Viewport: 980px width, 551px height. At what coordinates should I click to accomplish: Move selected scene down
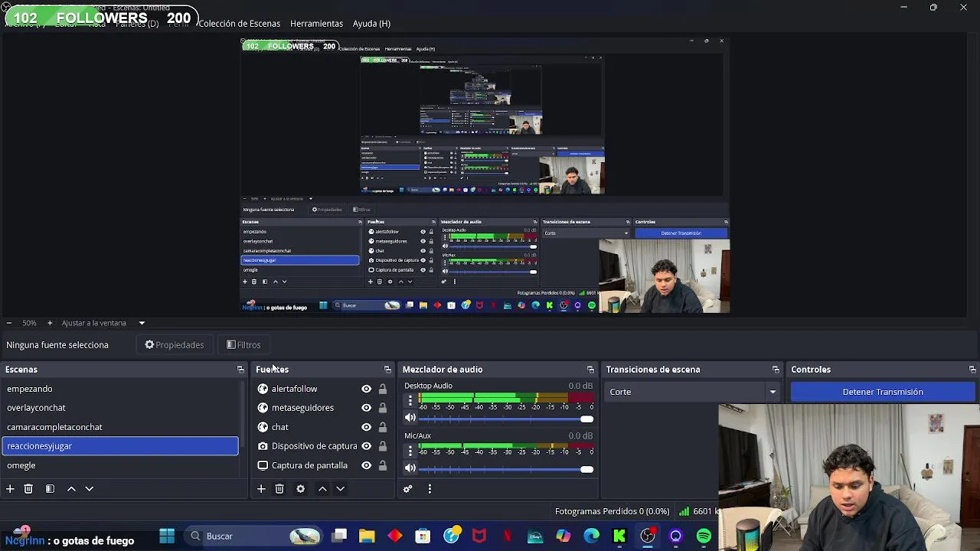[89, 489]
